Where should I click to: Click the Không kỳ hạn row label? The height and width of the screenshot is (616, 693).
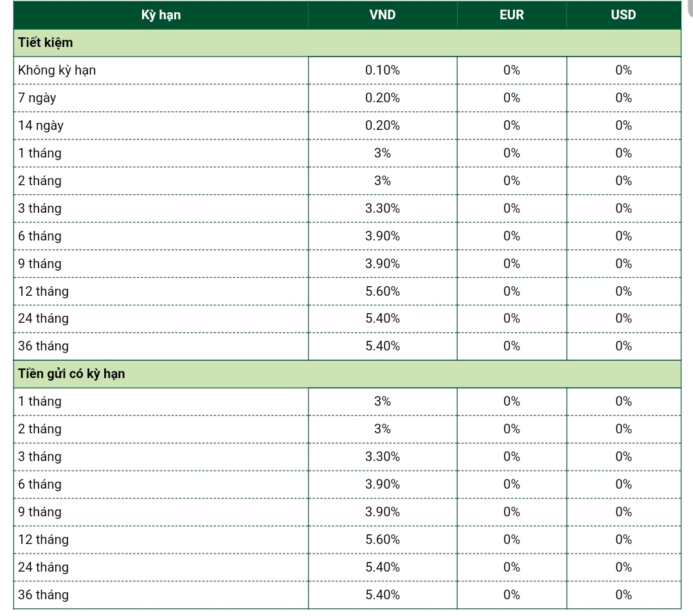[57, 70]
